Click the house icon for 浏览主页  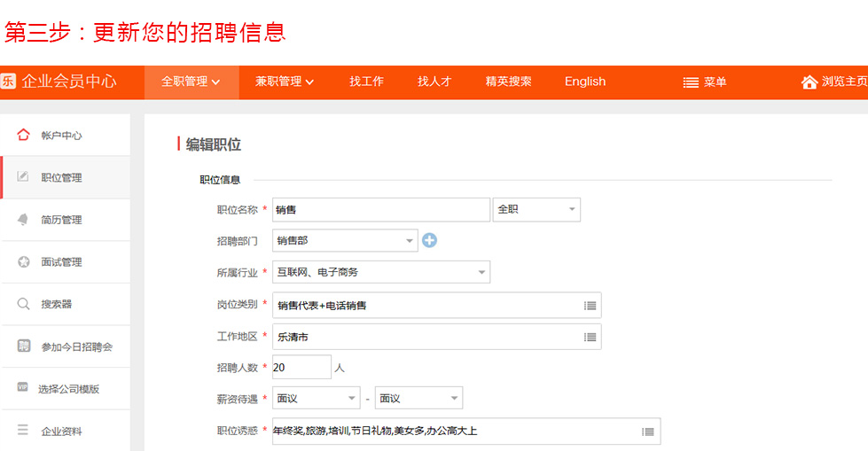click(x=809, y=82)
